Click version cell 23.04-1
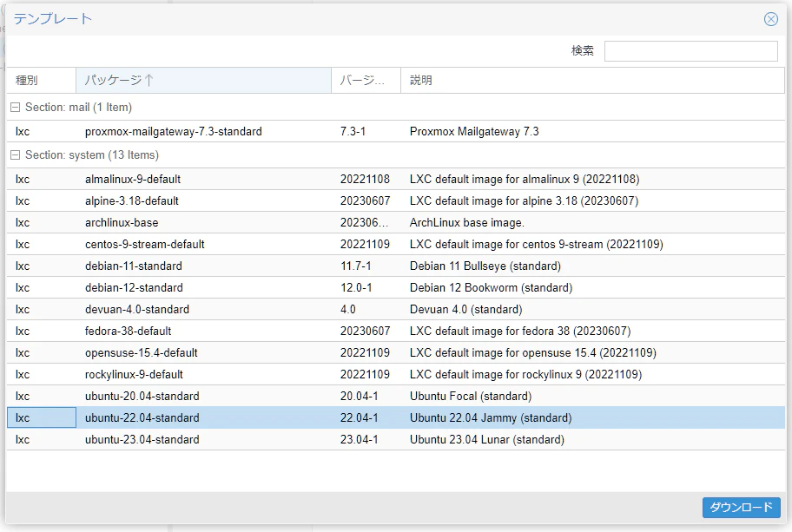792x532 pixels. 360,440
